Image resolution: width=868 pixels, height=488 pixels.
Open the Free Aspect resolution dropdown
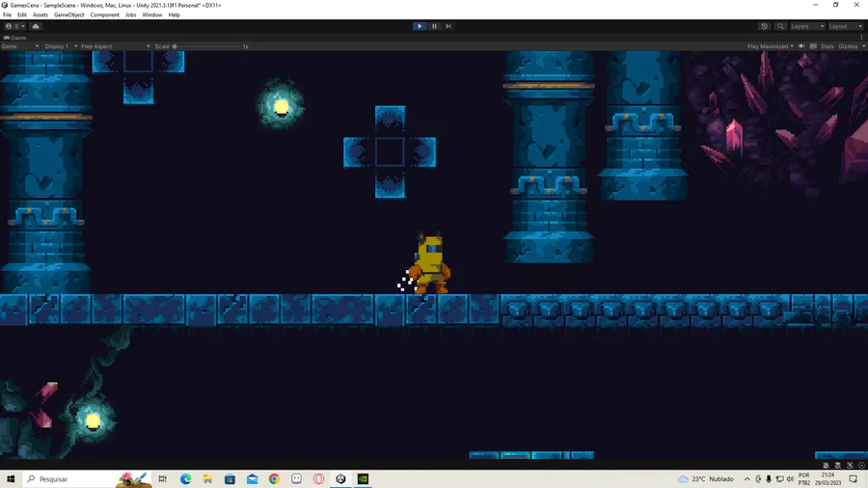pos(115,46)
